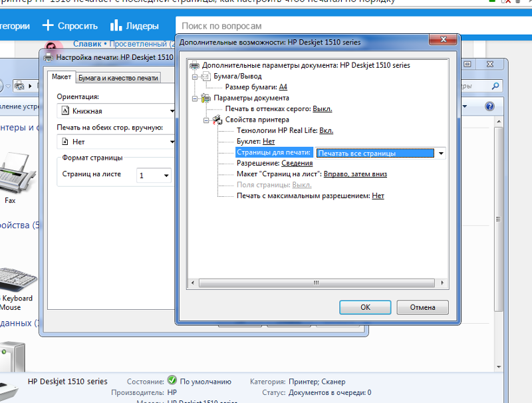Open the Ориентация Книжная dropdown
Image resolution: width=532 pixels, height=403 pixels.
tap(172, 111)
